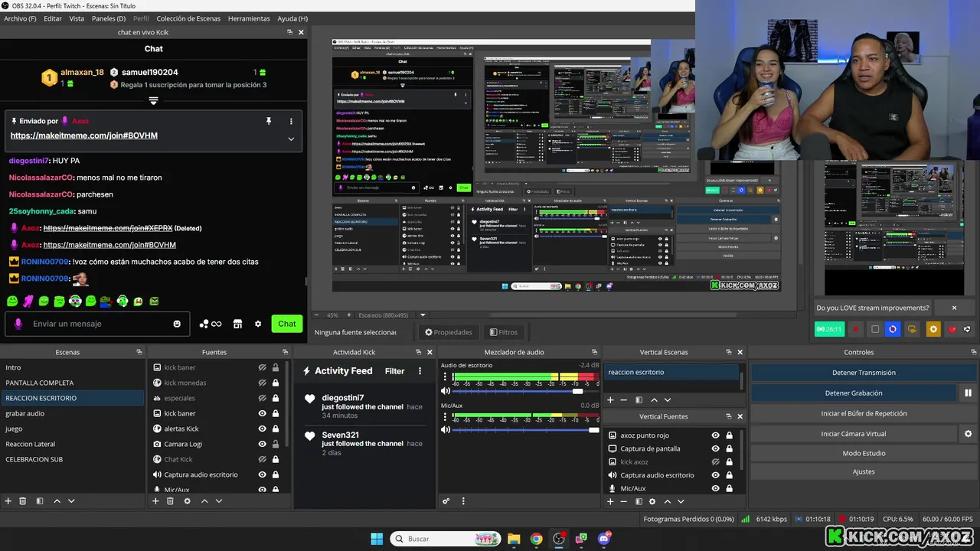Open Colección de Escenas menu
The width and height of the screenshot is (980, 551).
click(188, 18)
